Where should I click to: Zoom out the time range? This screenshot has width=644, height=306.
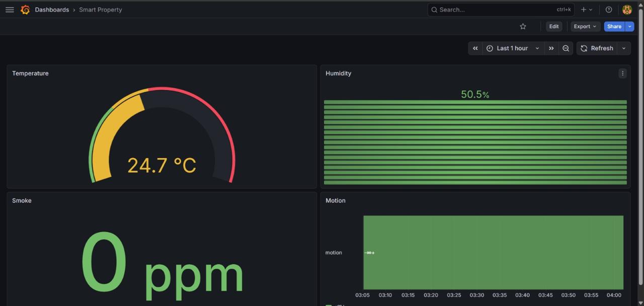coord(566,48)
